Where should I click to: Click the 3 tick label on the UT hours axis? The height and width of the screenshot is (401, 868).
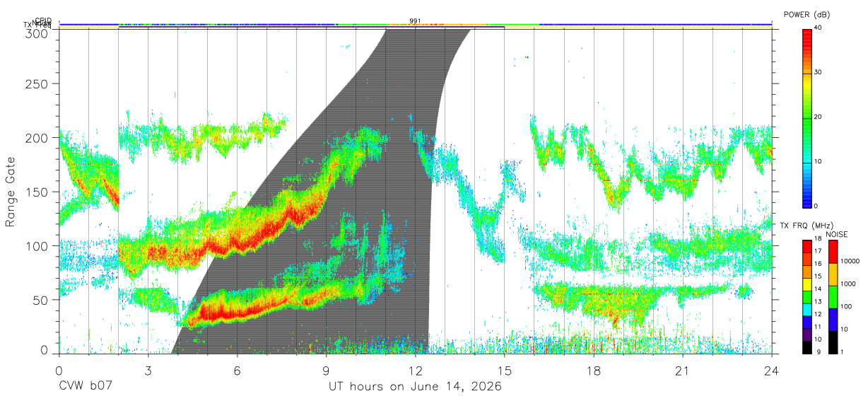148,371
